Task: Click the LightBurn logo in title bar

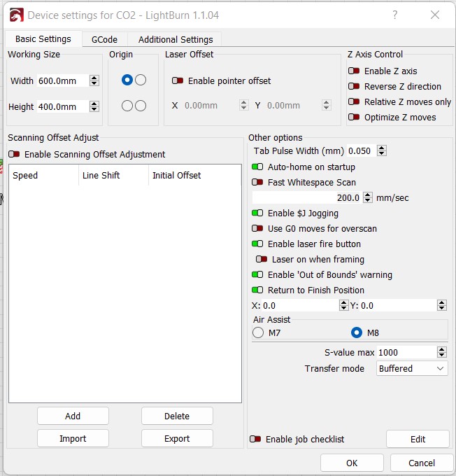Action: [x=16, y=15]
